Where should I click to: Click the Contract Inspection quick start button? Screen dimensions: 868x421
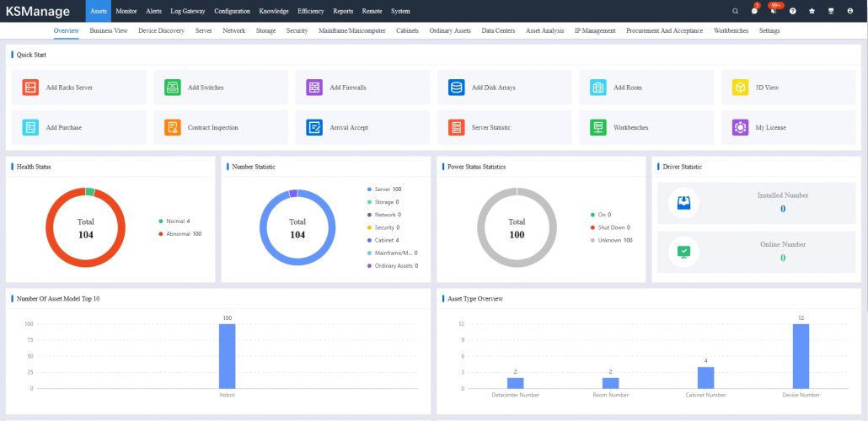pos(212,128)
